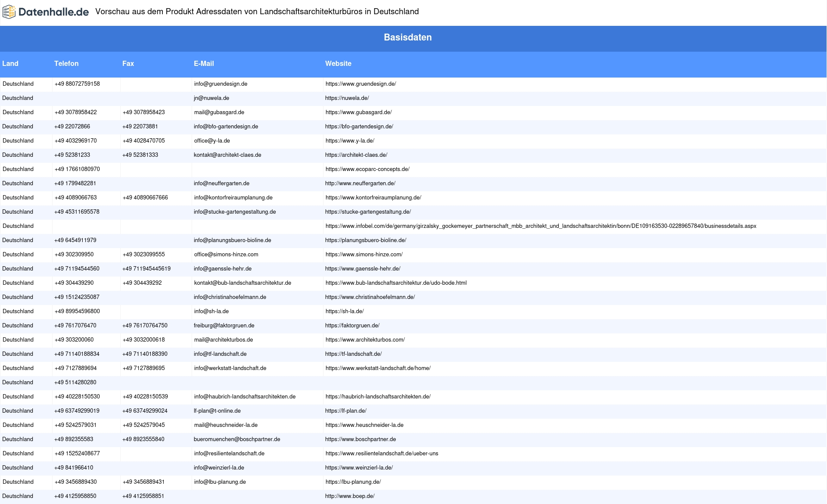The width and height of the screenshot is (827, 504).
Task: Open https://www.simons-hinze.com/ cell
Action: click(364, 255)
